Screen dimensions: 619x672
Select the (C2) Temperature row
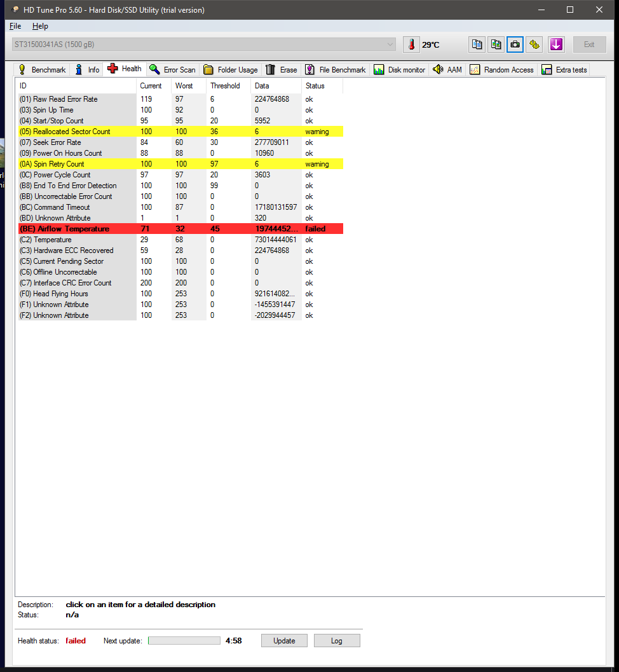(x=180, y=240)
